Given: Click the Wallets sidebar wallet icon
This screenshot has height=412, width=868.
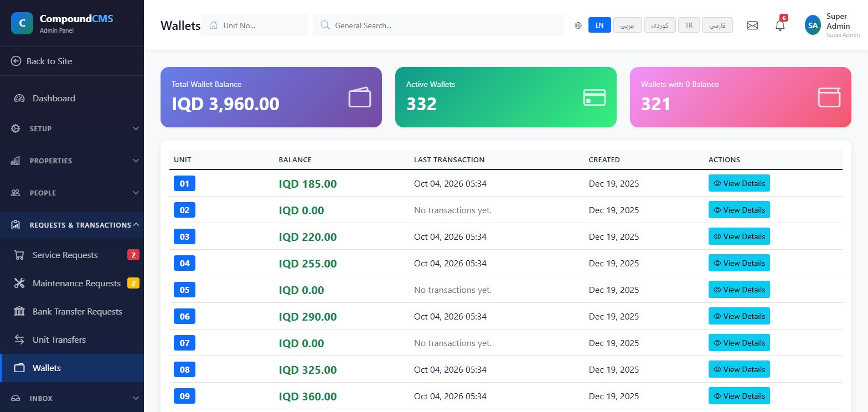Looking at the screenshot, I should [x=19, y=368].
